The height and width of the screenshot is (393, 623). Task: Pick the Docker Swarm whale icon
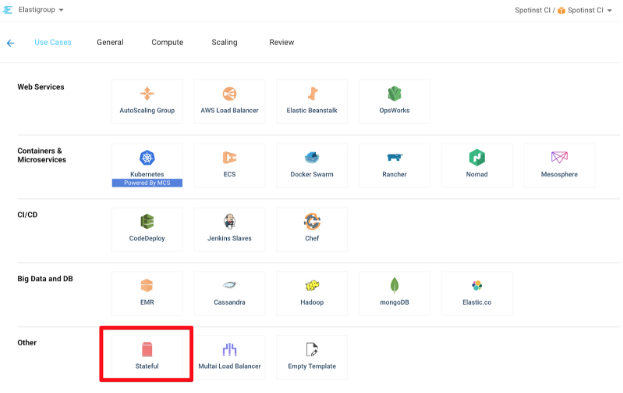coord(312,158)
